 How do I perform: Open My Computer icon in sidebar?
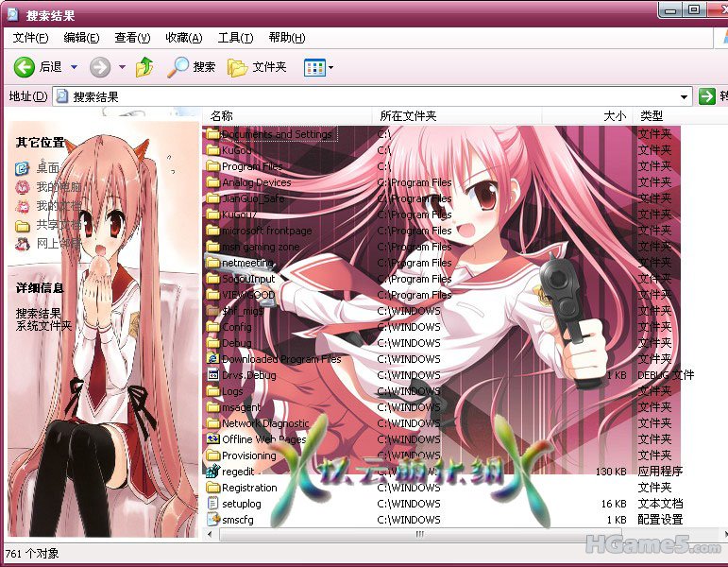point(23,187)
